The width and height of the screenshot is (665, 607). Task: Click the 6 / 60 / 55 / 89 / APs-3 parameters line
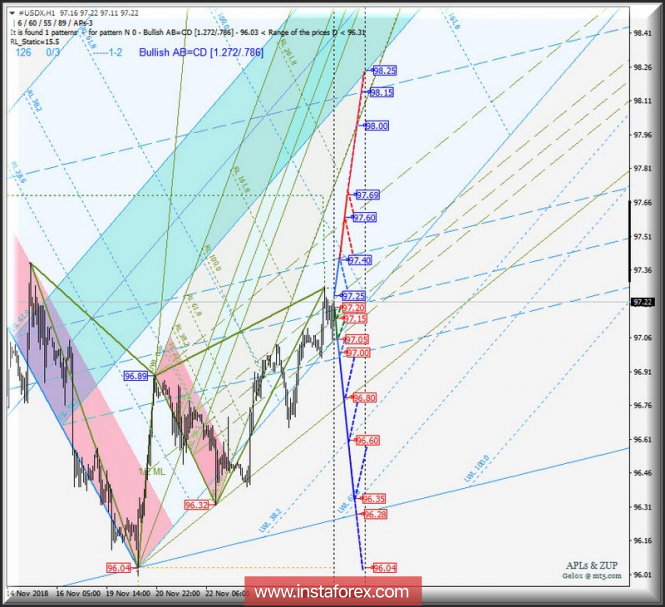[x=55, y=23]
